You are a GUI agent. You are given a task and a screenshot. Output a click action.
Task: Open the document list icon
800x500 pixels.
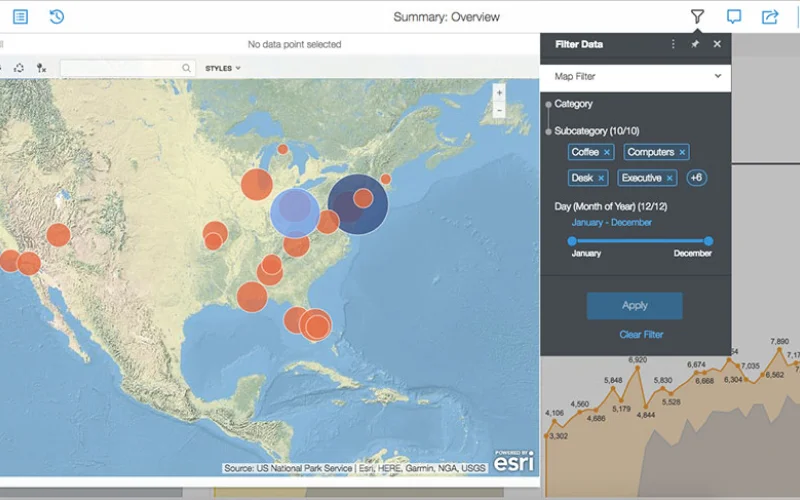coord(20,17)
